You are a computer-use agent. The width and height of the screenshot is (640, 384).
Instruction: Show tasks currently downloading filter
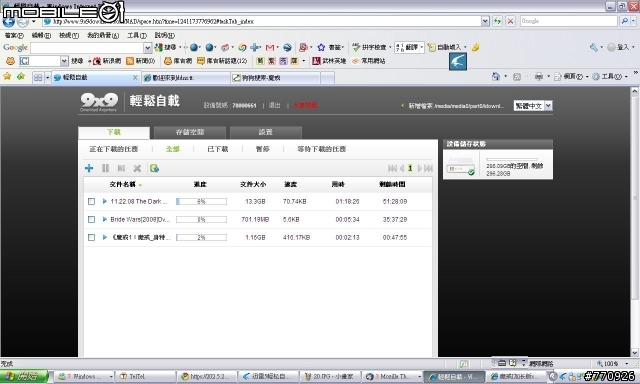[x=113, y=149]
